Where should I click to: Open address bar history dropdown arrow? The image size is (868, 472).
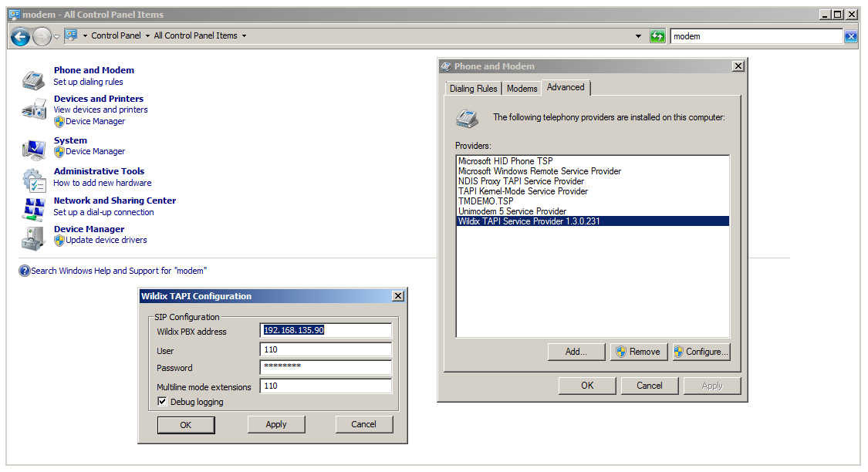pyautogui.click(x=638, y=36)
